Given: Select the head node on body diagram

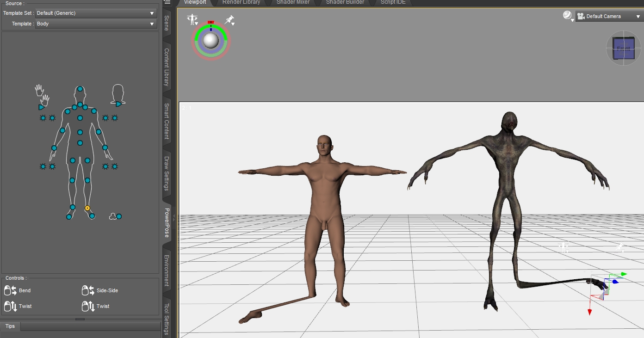Looking at the screenshot, I should click(x=80, y=89).
